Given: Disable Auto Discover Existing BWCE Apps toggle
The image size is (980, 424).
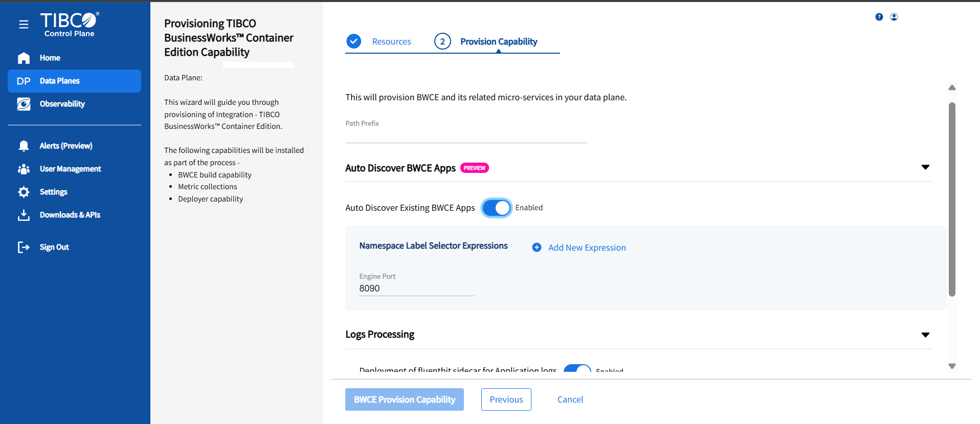Looking at the screenshot, I should point(496,208).
